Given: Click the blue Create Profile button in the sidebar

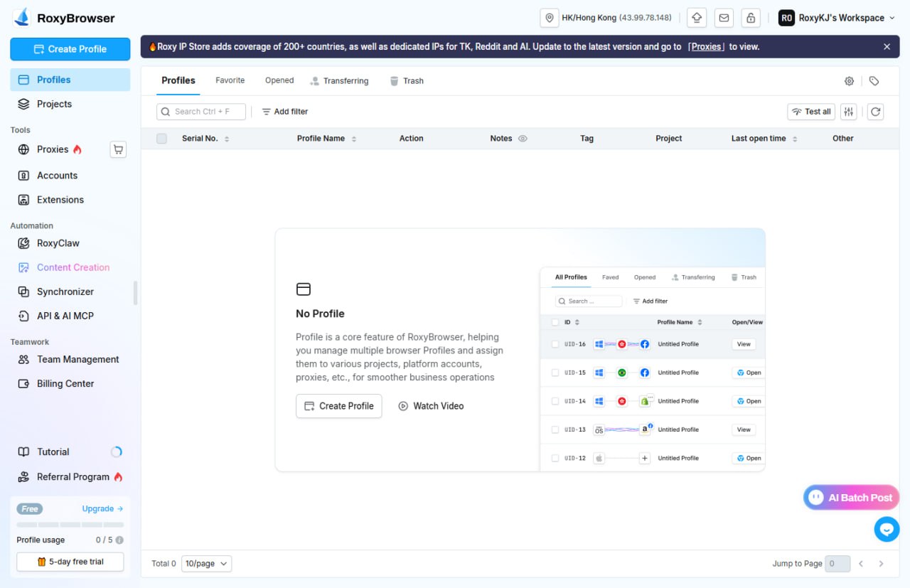Looking at the screenshot, I should 70,49.
